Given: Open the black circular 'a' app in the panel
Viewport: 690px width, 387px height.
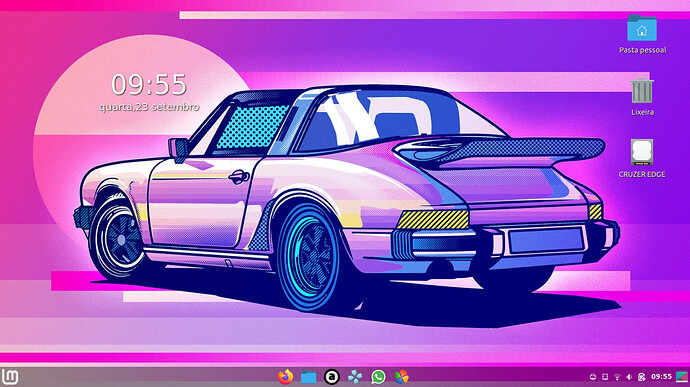Looking at the screenshot, I should coord(332,377).
